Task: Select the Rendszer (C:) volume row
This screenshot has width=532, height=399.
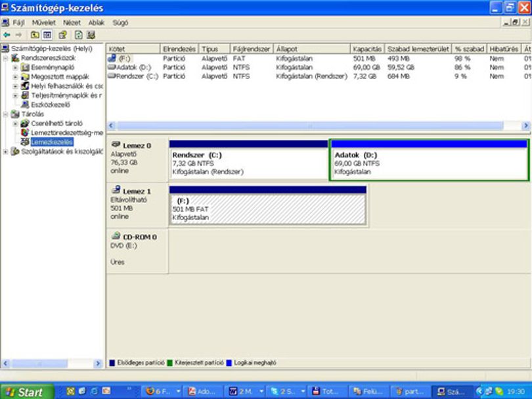Action: (x=319, y=76)
